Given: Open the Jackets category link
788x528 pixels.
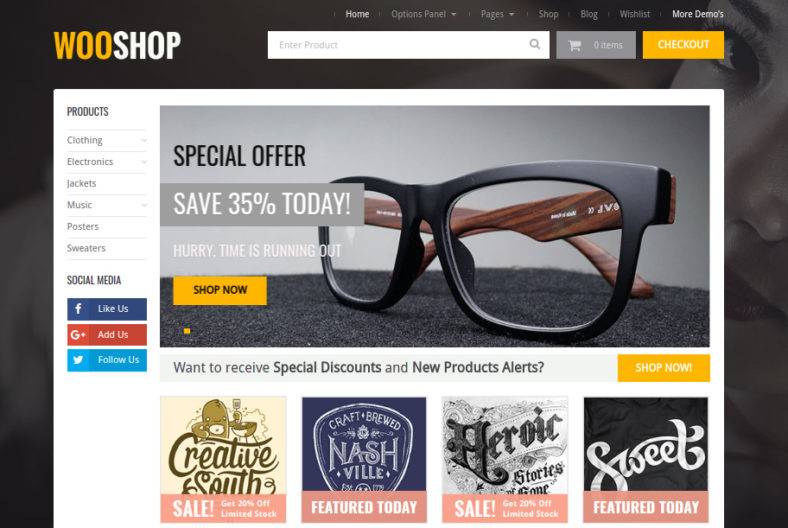Looking at the screenshot, I should tap(81, 183).
